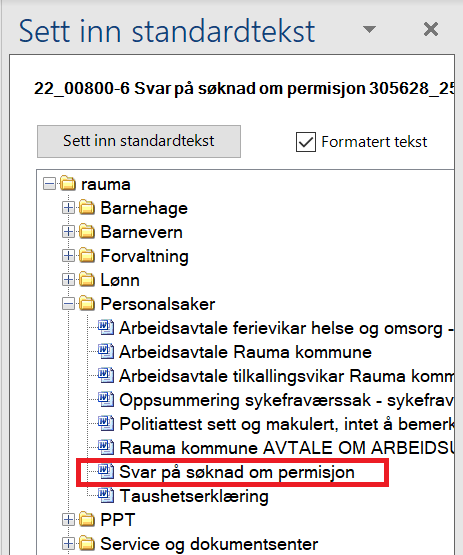Click the Word icon for Oppsummering sykefraværssak
This screenshot has width=463, height=555.
coord(106,399)
